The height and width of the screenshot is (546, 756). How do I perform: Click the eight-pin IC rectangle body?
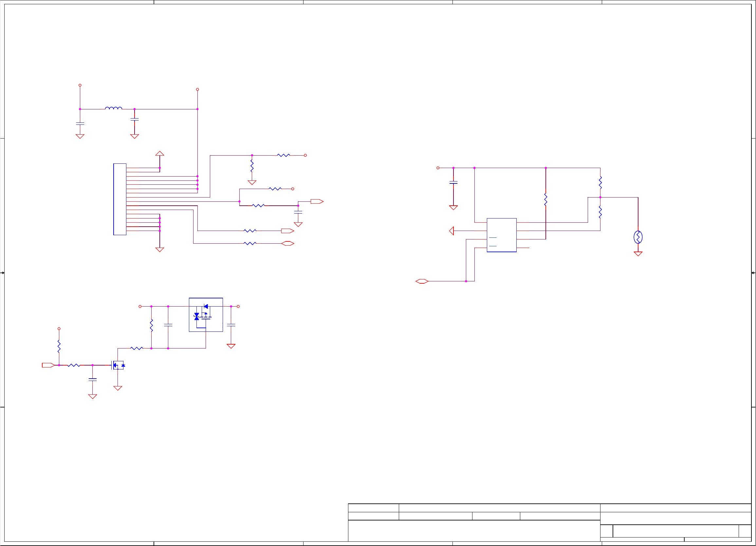pyautogui.click(x=501, y=235)
